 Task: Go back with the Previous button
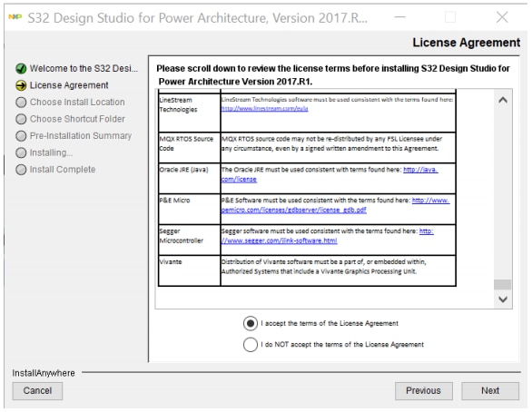tap(424, 391)
